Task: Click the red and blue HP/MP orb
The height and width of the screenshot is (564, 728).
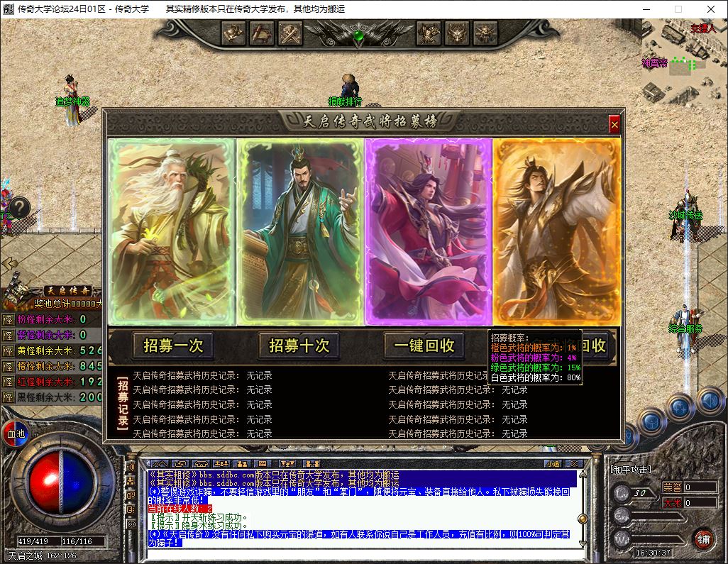Action: [x=60, y=482]
